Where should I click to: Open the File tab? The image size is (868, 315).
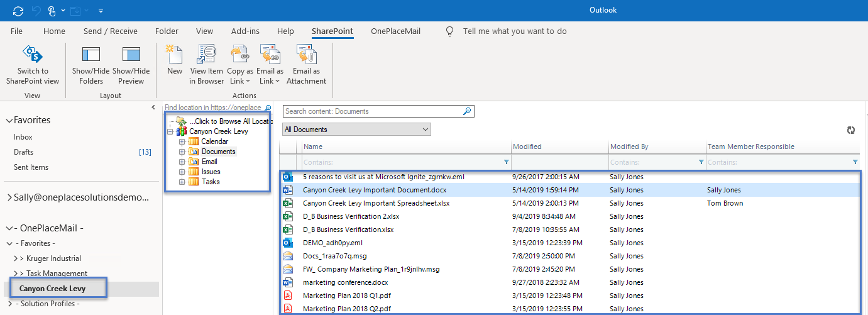tap(17, 31)
